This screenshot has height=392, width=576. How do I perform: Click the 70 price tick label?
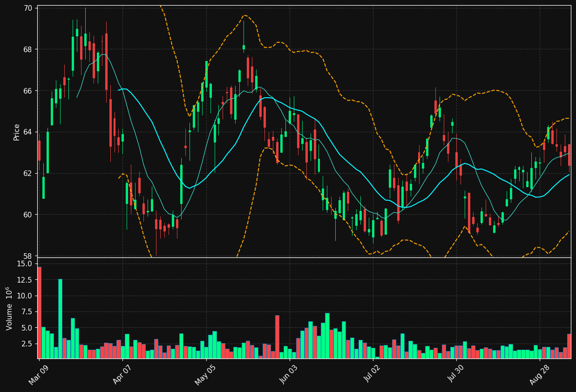coord(28,8)
